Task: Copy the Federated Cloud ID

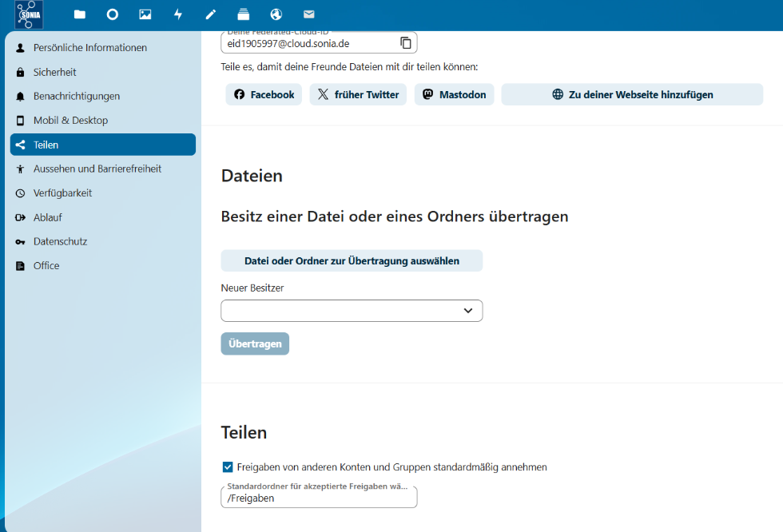Action: (406, 43)
